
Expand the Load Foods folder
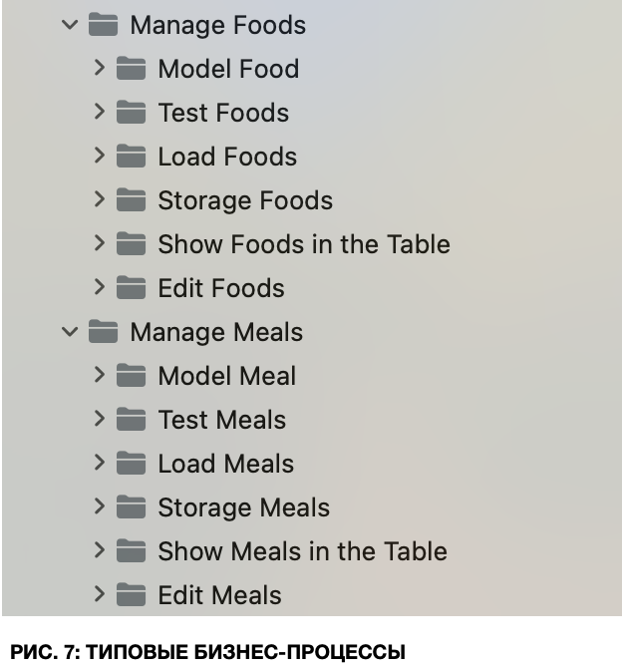99,156
